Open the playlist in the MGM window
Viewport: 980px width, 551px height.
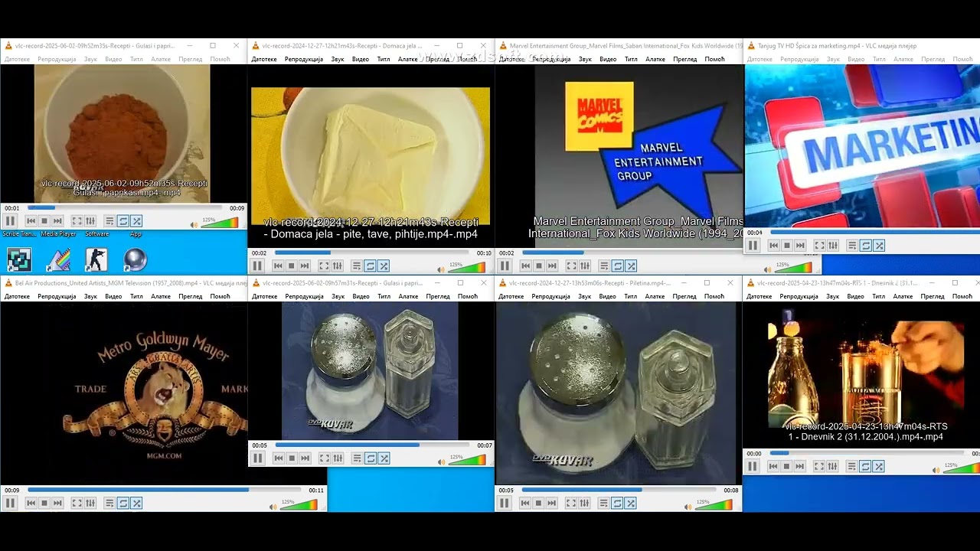click(109, 503)
